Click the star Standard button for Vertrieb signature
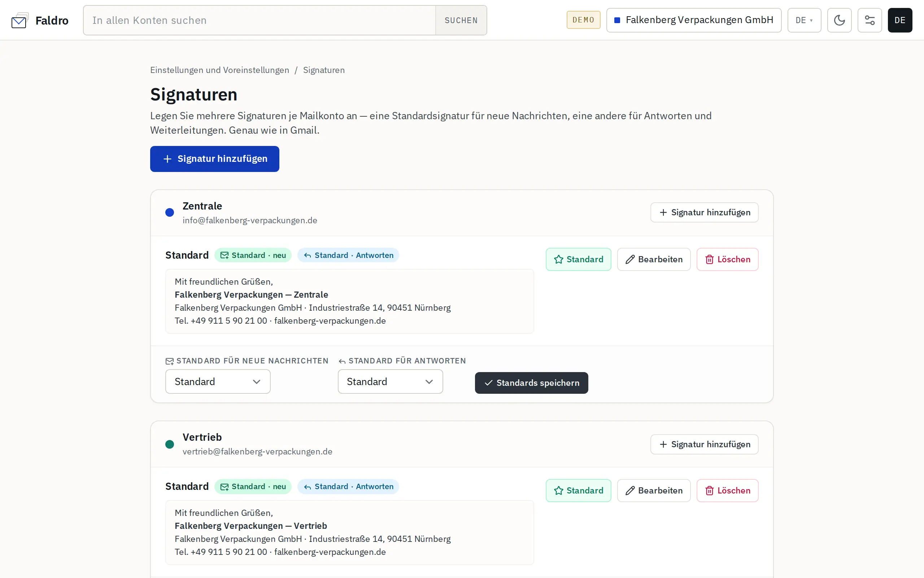The width and height of the screenshot is (924, 578). [578, 491]
